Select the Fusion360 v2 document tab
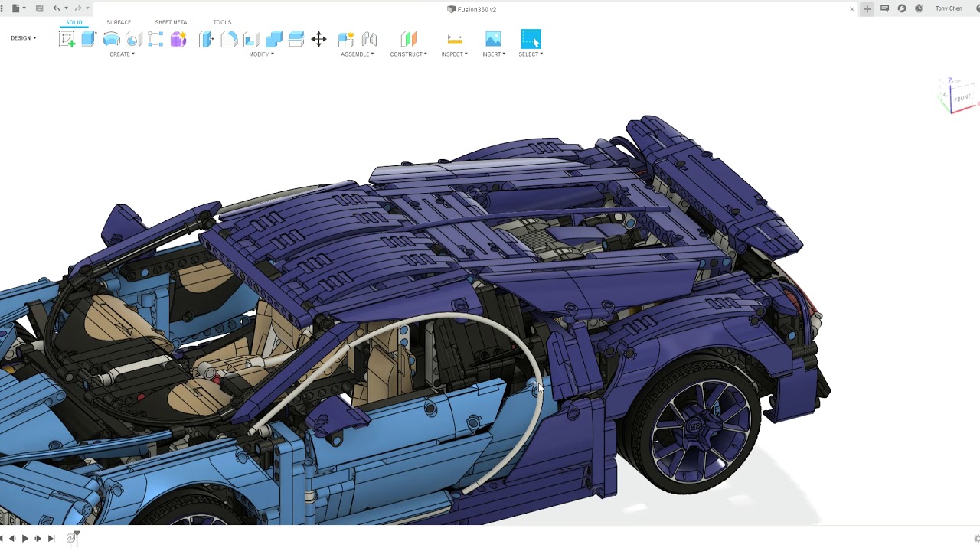 coord(472,9)
